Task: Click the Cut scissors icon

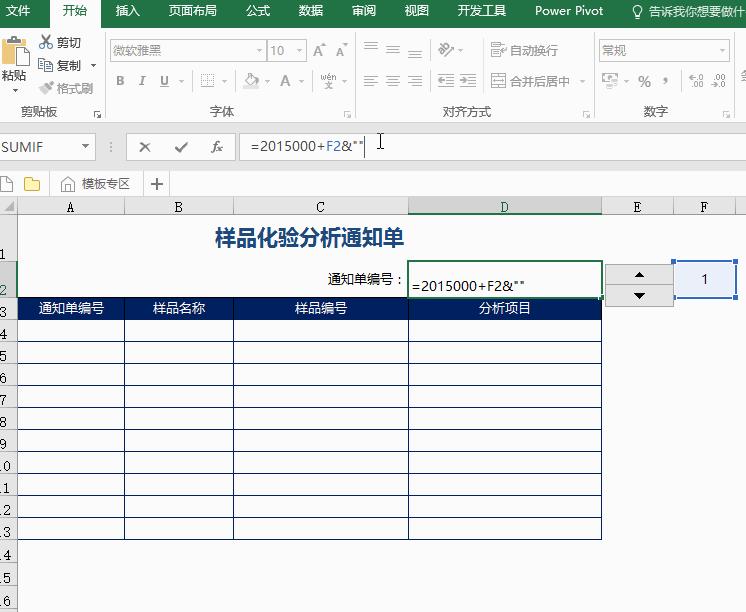Action: coord(46,42)
